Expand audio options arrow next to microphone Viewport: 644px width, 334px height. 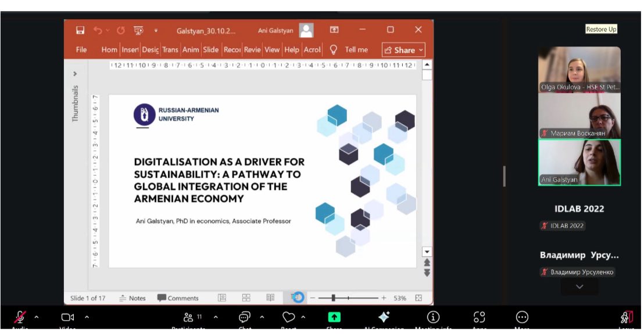(36, 317)
